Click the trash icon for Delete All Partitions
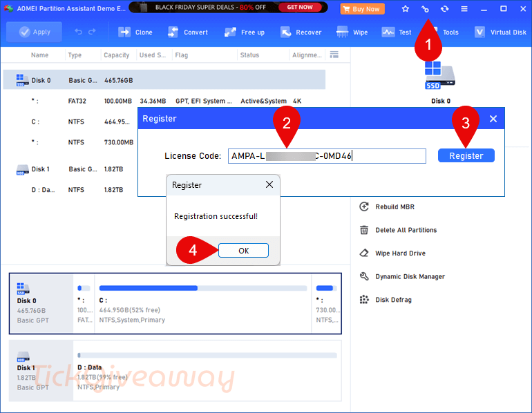Screen dimensions: 532x413 tap(364, 230)
